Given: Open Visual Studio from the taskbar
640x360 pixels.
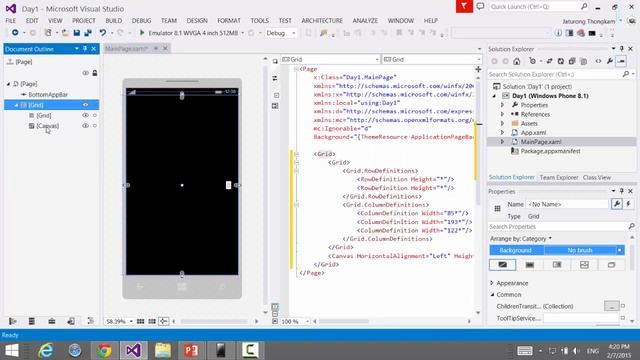Looking at the screenshot, I should [x=133, y=350].
